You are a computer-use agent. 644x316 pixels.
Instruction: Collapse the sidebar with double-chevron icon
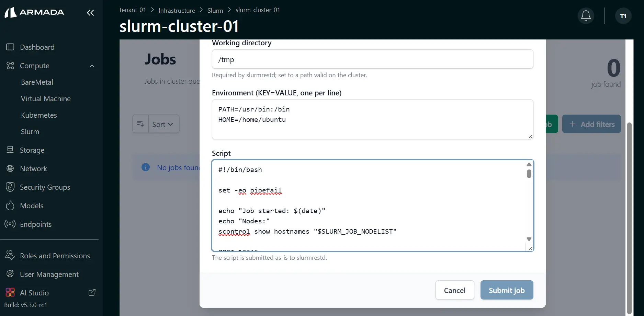click(x=90, y=13)
